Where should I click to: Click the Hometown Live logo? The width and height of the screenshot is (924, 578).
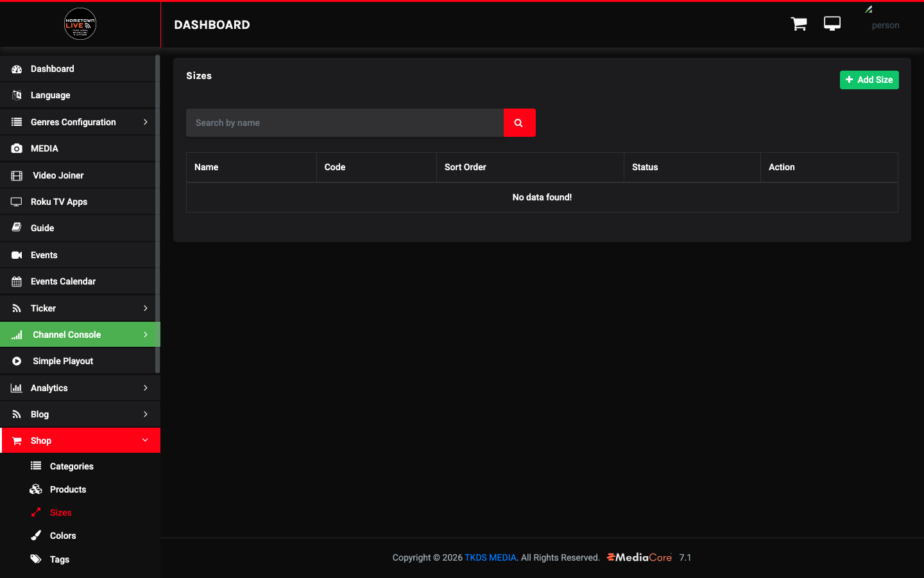[80, 24]
